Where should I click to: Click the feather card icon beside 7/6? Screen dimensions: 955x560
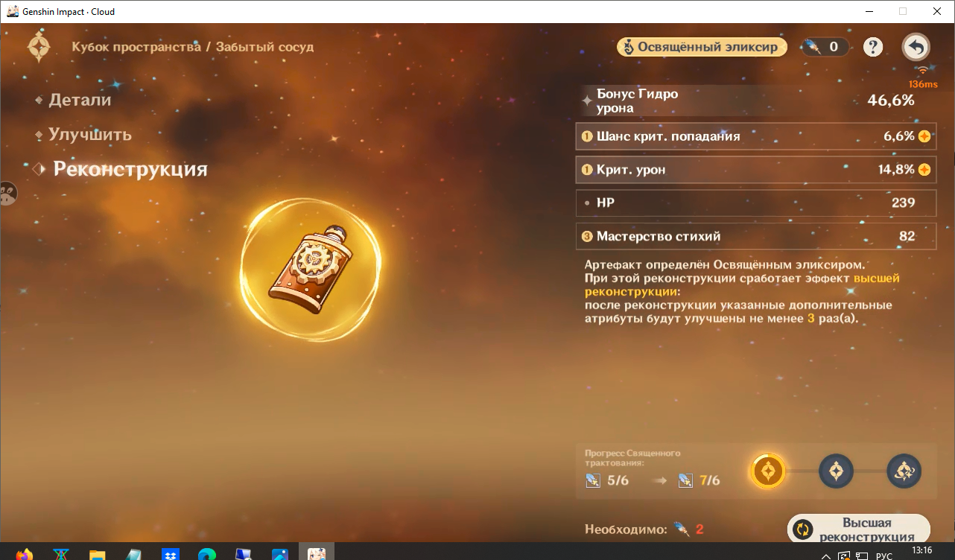686,480
